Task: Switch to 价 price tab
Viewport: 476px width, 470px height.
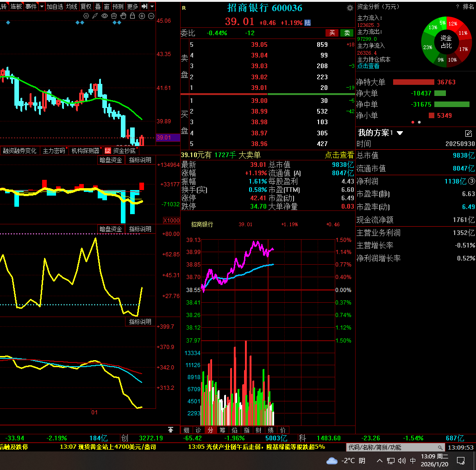Action: tap(282, 430)
